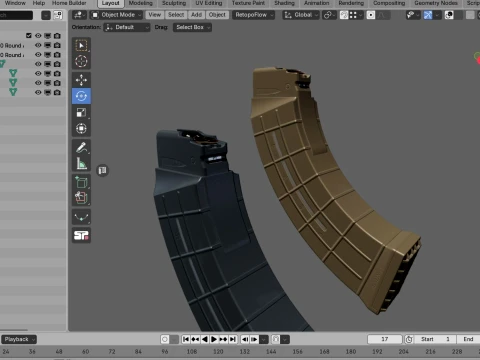The width and height of the screenshot is (480, 360).
Task: Select the Transform tool
Action: (x=81, y=129)
